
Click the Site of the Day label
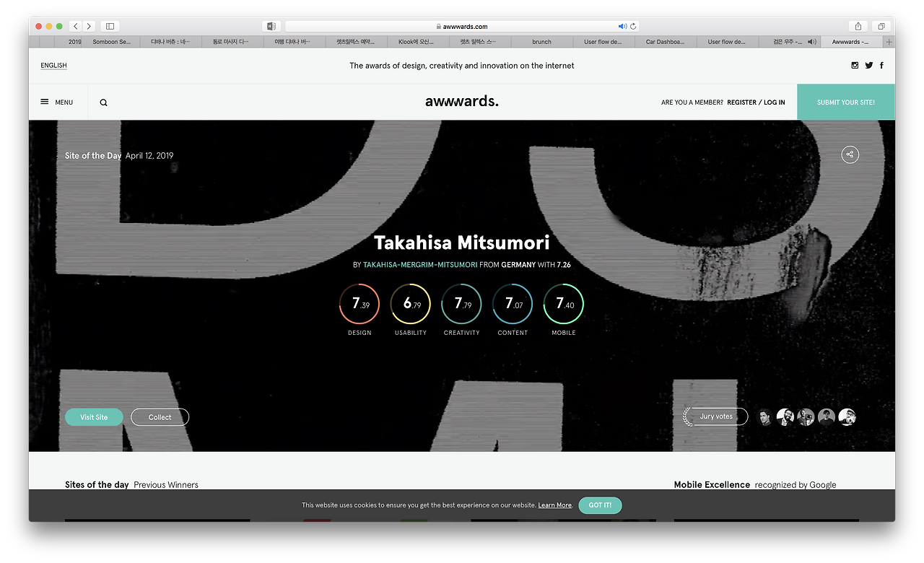tap(93, 156)
